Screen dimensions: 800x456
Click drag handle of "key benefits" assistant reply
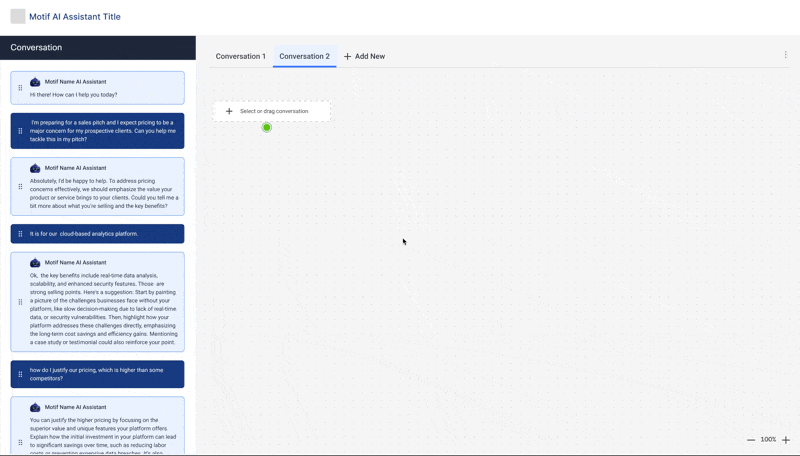point(20,302)
